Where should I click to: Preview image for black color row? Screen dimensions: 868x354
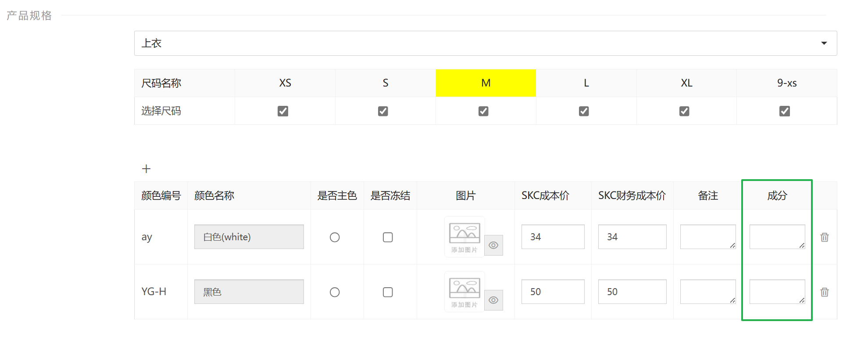click(493, 300)
